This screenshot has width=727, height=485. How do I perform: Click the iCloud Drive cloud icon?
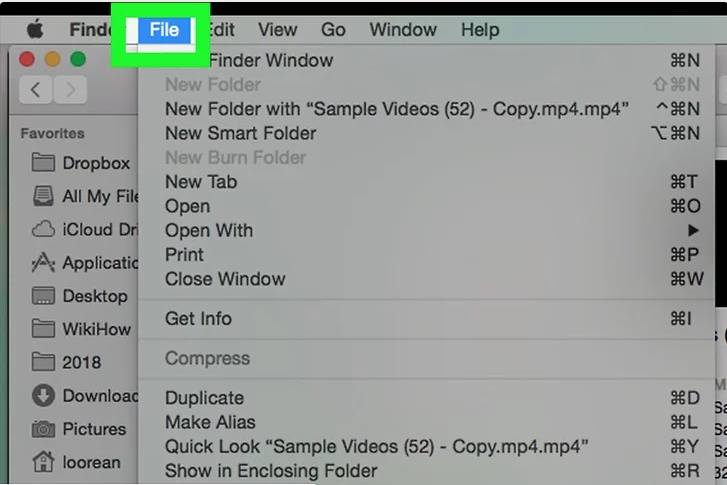(x=43, y=229)
